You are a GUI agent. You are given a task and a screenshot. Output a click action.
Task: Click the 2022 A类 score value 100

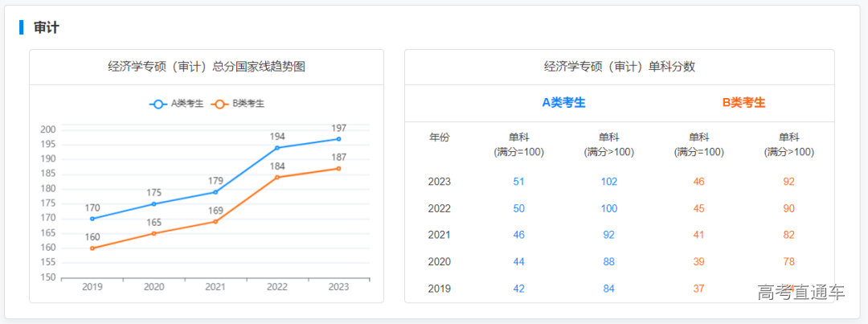point(609,208)
